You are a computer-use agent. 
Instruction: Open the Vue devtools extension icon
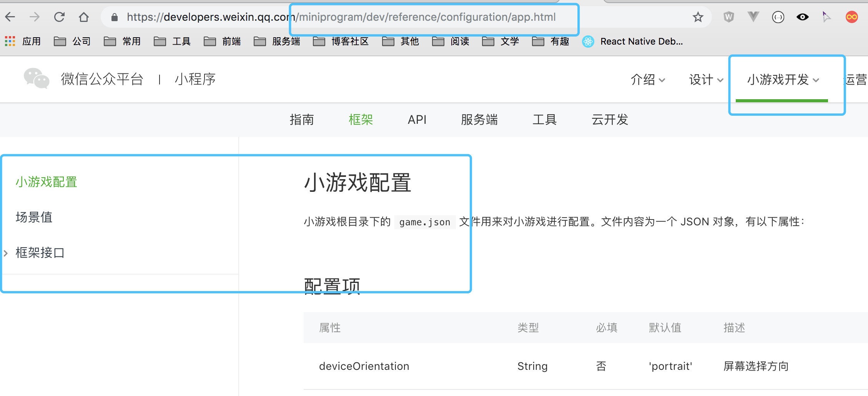[753, 17]
